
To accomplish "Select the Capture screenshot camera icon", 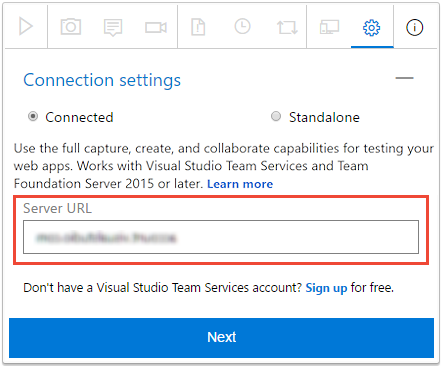I will point(71,27).
